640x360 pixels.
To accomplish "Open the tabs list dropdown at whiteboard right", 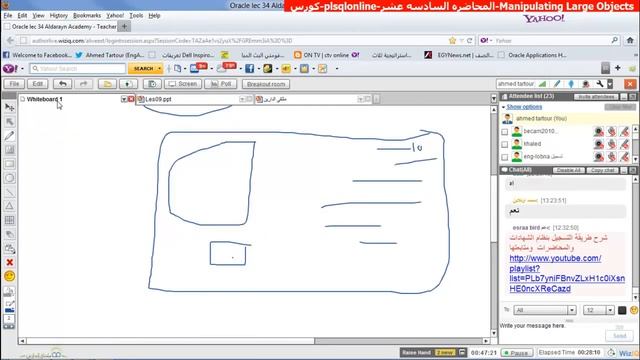I will pos(494,99).
